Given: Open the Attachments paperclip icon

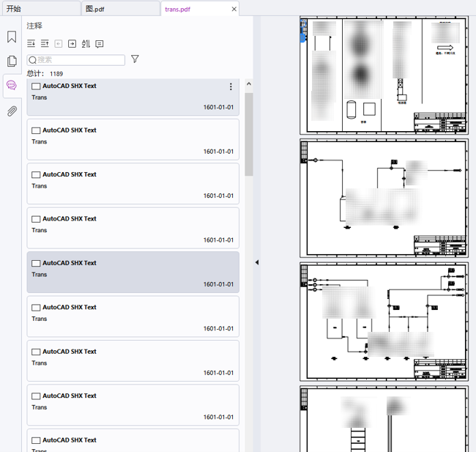Looking at the screenshot, I should pos(12,111).
